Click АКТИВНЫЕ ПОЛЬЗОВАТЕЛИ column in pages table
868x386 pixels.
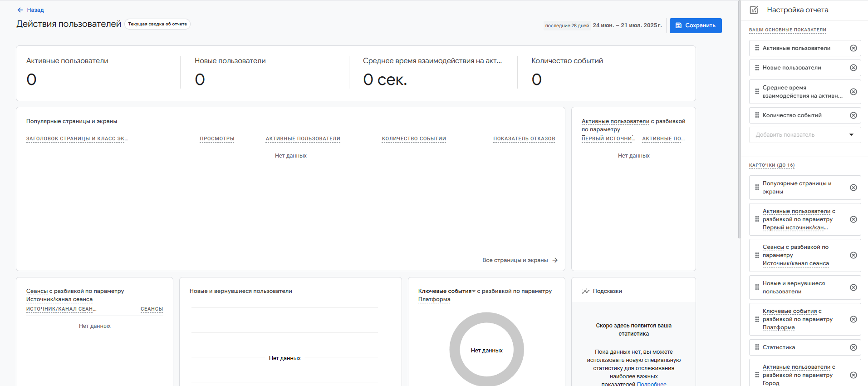(x=303, y=139)
